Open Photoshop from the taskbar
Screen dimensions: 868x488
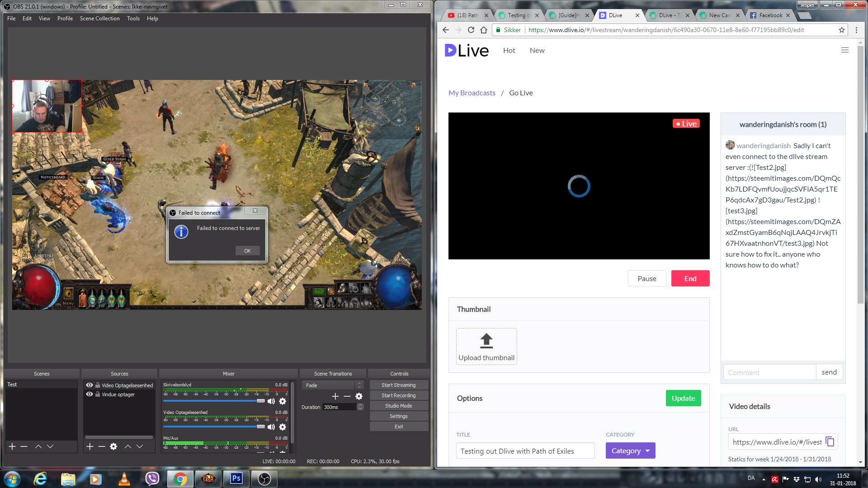pyautogui.click(x=236, y=479)
